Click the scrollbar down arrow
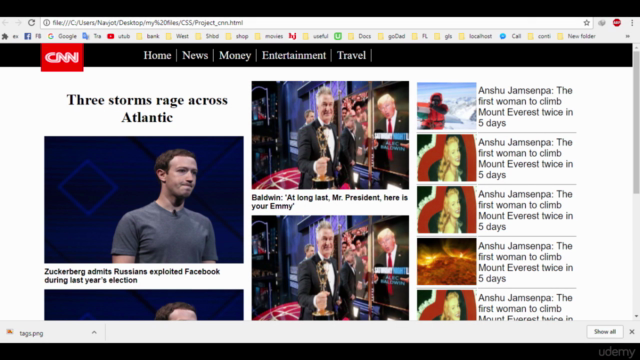The image size is (640, 360). point(636,316)
